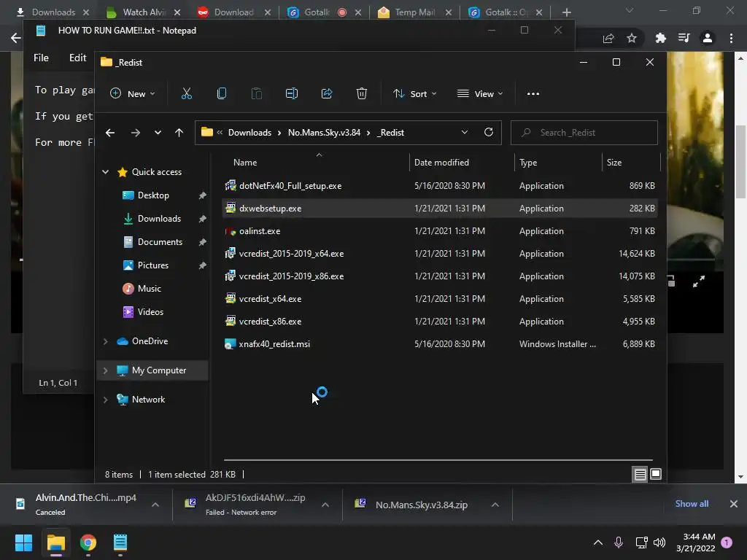Click in the Search _Redist field

click(584, 133)
